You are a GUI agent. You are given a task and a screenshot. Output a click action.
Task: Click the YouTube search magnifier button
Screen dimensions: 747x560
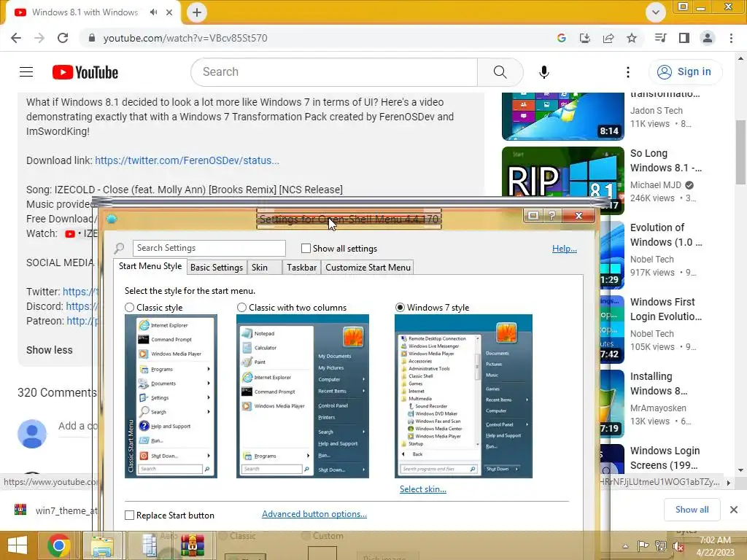coord(500,72)
